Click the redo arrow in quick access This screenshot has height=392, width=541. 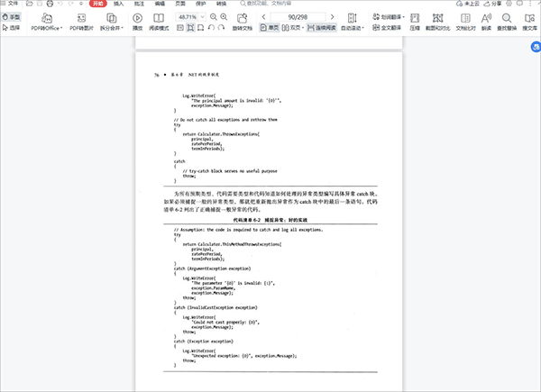(70, 4)
